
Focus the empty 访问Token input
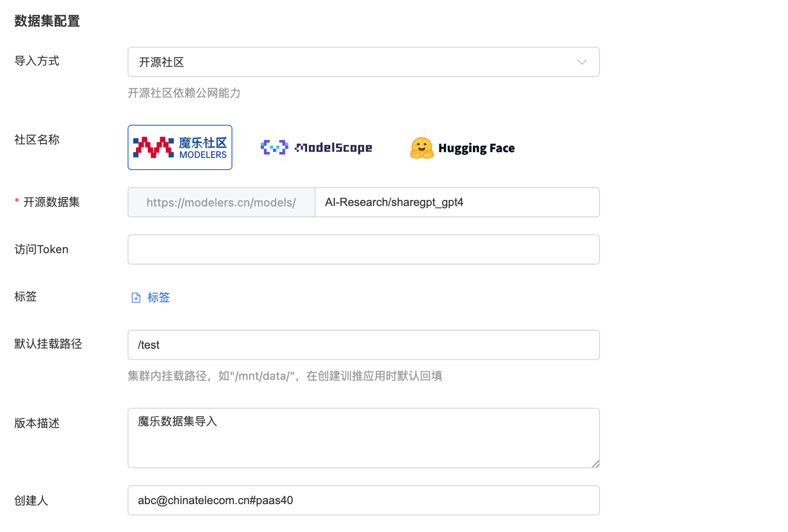click(x=363, y=249)
